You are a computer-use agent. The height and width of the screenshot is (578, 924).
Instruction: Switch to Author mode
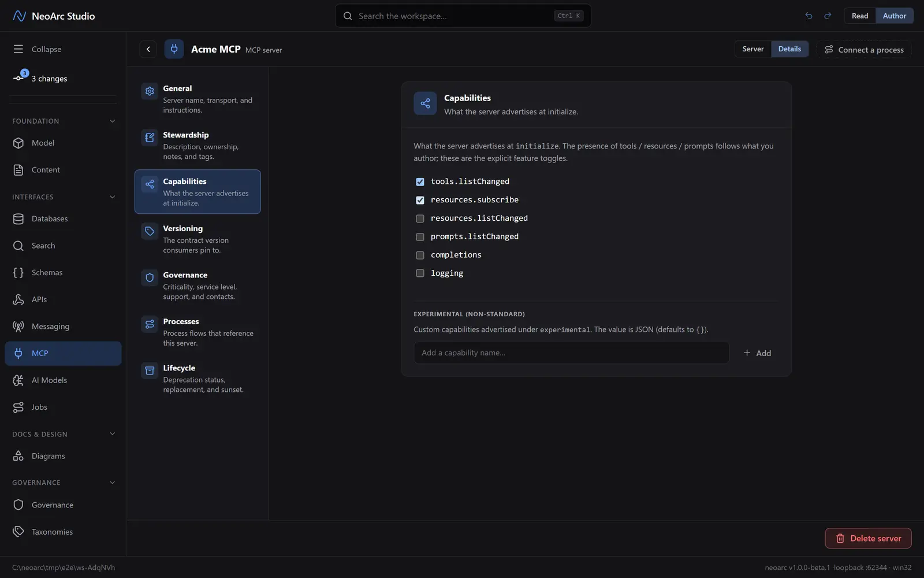pyautogui.click(x=895, y=16)
